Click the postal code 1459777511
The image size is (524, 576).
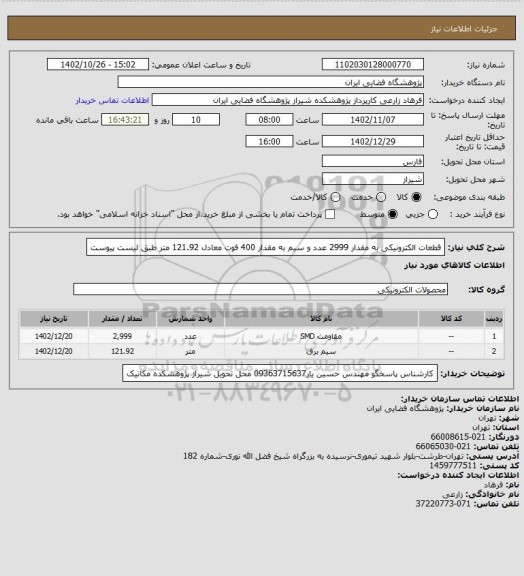click(x=453, y=465)
